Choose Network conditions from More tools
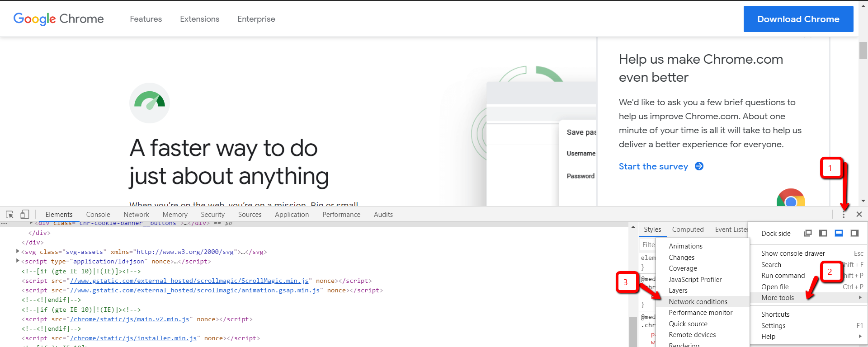Viewport: 868px width, 347px height. click(703, 302)
